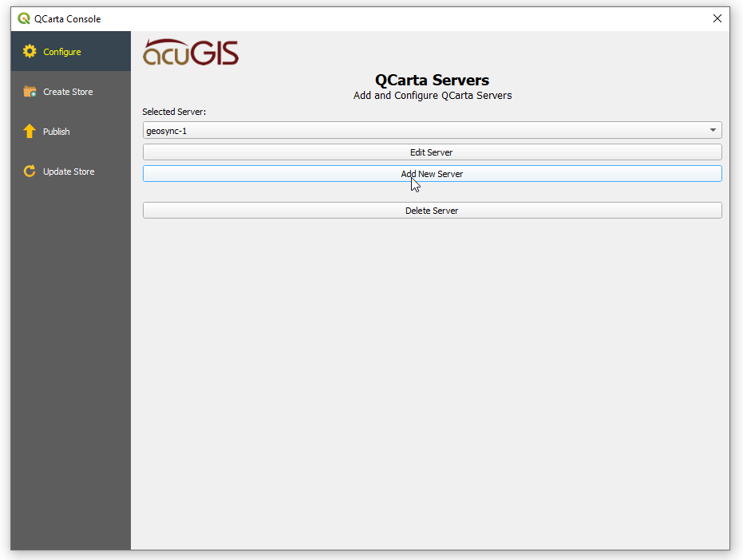Click the 'Selected Server:' label

tap(174, 112)
